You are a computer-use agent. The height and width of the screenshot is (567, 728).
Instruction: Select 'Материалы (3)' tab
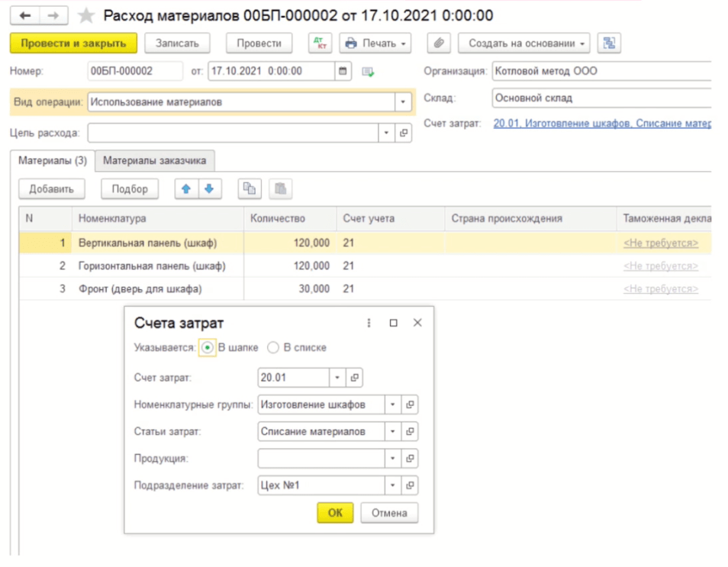(53, 161)
